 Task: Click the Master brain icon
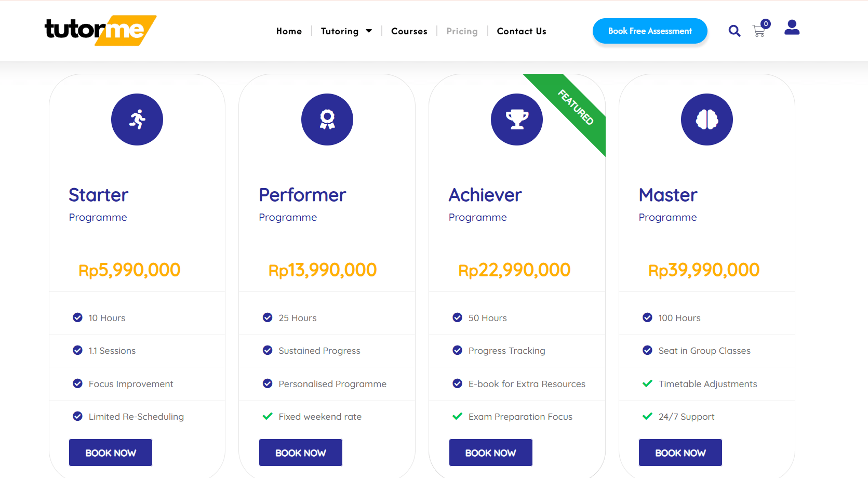(x=707, y=119)
